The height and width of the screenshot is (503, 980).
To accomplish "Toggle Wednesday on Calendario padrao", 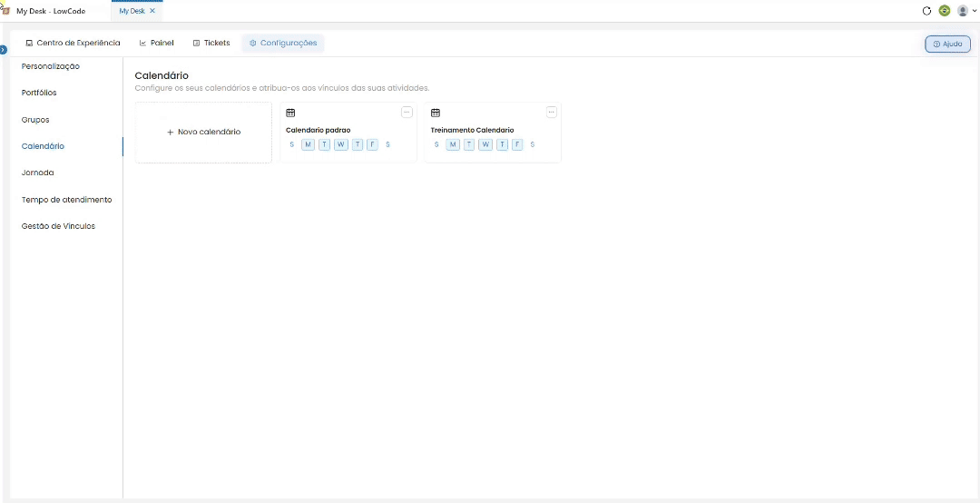I will (340, 144).
